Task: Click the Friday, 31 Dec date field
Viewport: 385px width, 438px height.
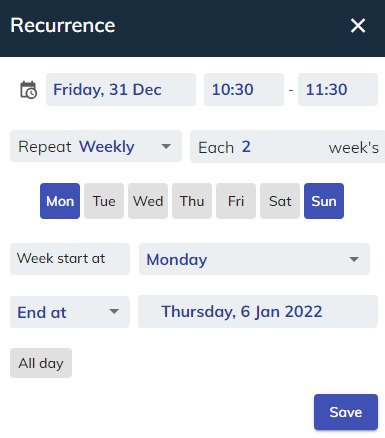Action: (121, 90)
